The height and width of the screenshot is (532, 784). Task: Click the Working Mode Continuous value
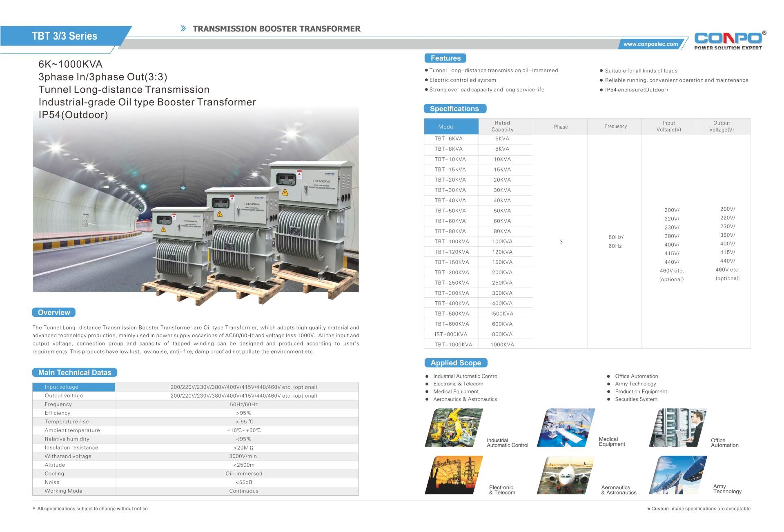pos(244,491)
